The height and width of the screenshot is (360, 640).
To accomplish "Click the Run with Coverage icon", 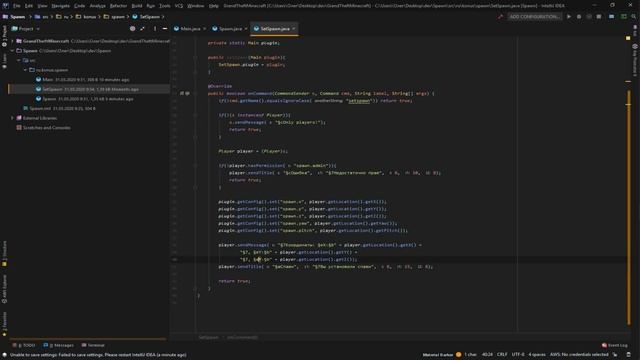I will pos(589,17).
